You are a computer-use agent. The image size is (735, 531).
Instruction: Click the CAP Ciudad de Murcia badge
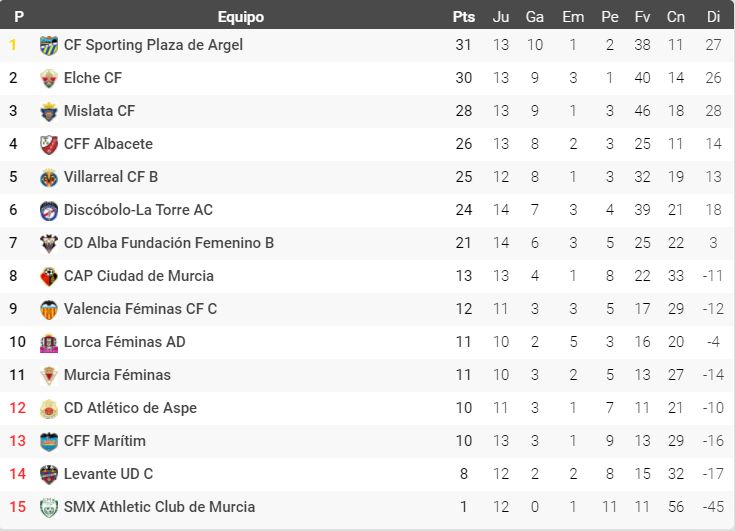49,276
